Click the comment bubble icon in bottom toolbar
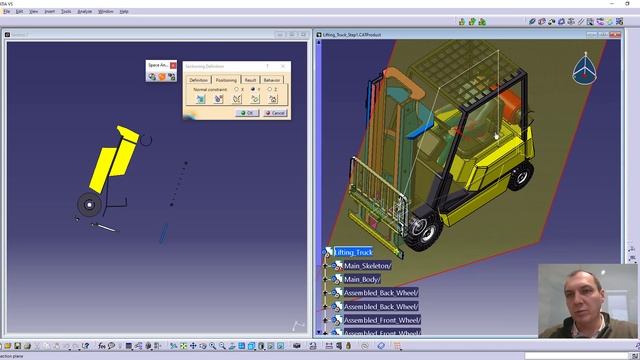Image resolution: width=640 pixels, height=360 pixels. tap(111, 346)
